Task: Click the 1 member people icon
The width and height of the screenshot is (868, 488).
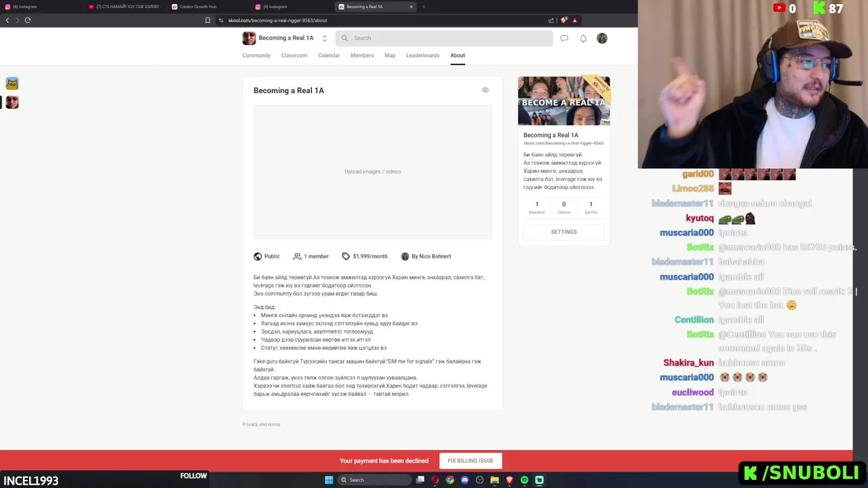Action: coord(297,256)
